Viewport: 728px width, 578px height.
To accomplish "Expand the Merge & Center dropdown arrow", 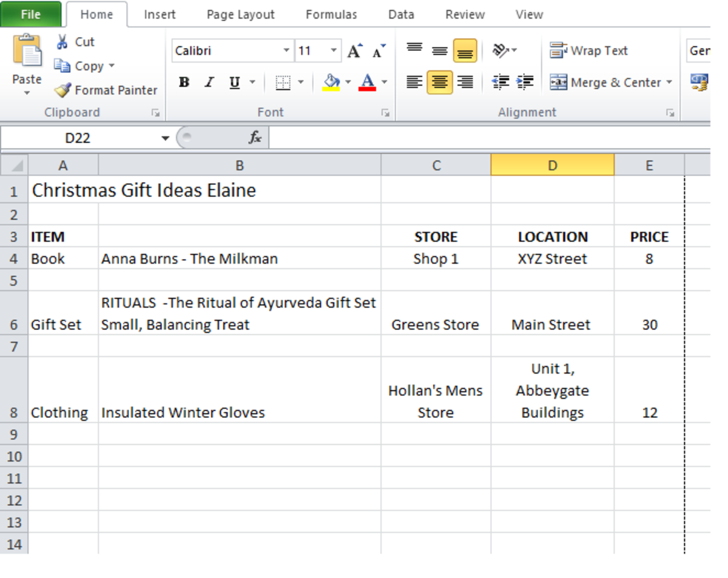I will click(x=669, y=82).
